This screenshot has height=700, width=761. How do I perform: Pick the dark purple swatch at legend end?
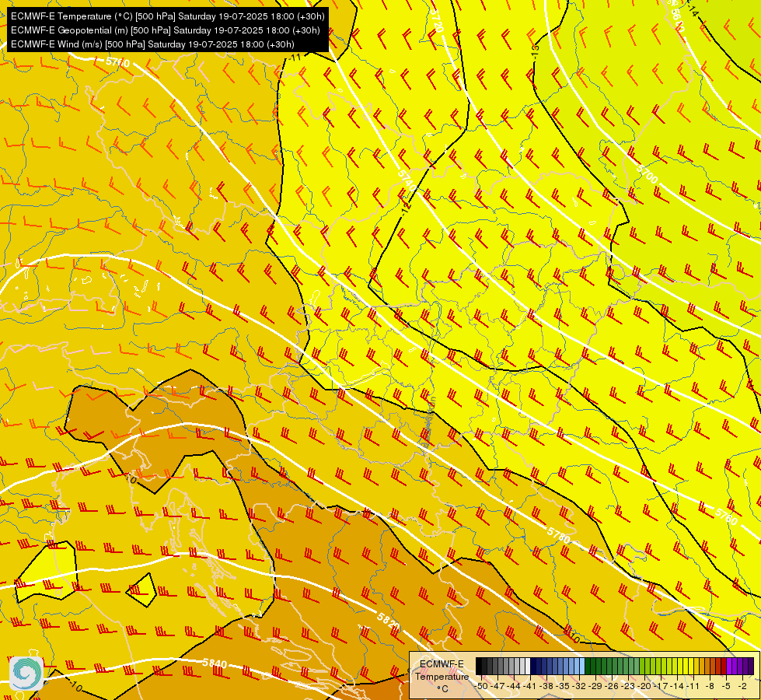[752, 666]
